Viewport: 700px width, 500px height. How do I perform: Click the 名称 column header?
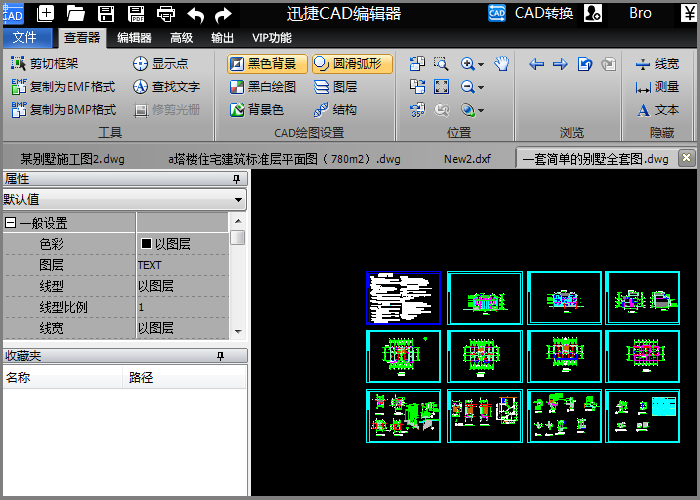click(62, 378)
